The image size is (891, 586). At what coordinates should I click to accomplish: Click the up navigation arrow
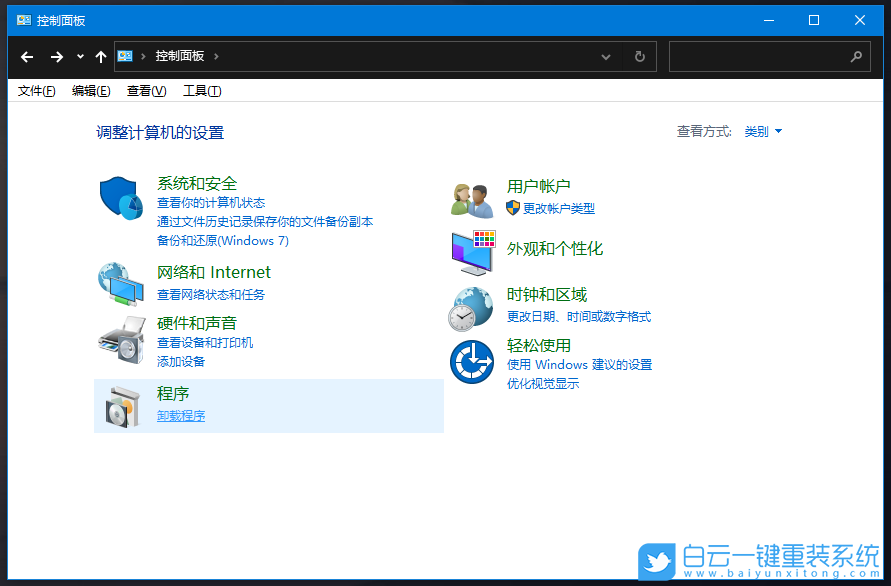(x=100, y=57)
